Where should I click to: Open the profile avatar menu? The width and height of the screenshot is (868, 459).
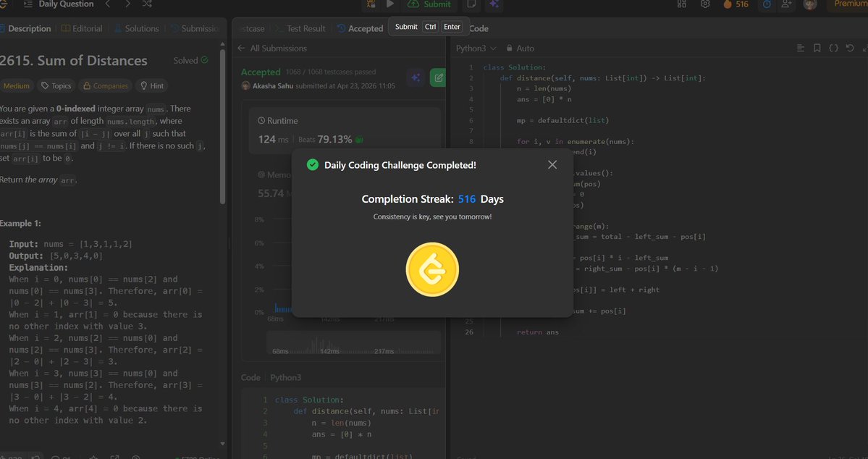[810, 4]
